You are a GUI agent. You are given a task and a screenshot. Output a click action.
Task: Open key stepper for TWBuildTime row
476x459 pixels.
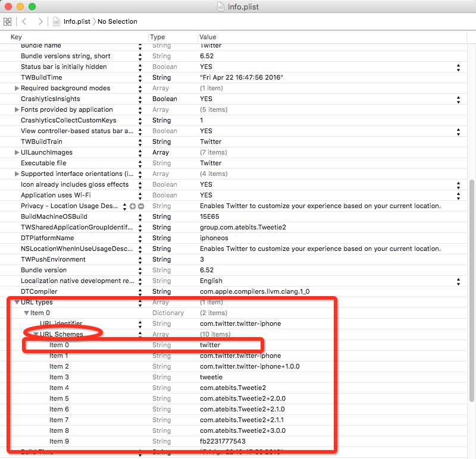140,78
